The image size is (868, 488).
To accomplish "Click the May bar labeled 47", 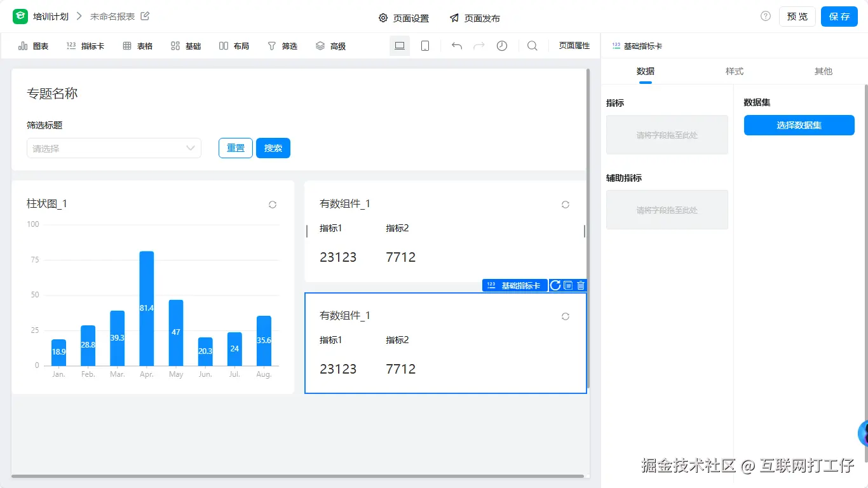I will pyautogui.click(x=176, y=332).
